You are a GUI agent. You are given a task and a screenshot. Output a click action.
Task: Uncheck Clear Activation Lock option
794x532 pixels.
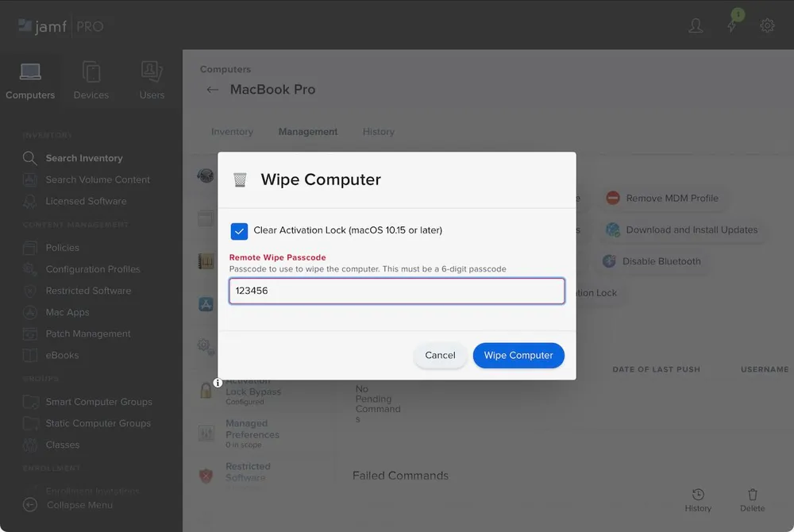(x=240, y=231)
